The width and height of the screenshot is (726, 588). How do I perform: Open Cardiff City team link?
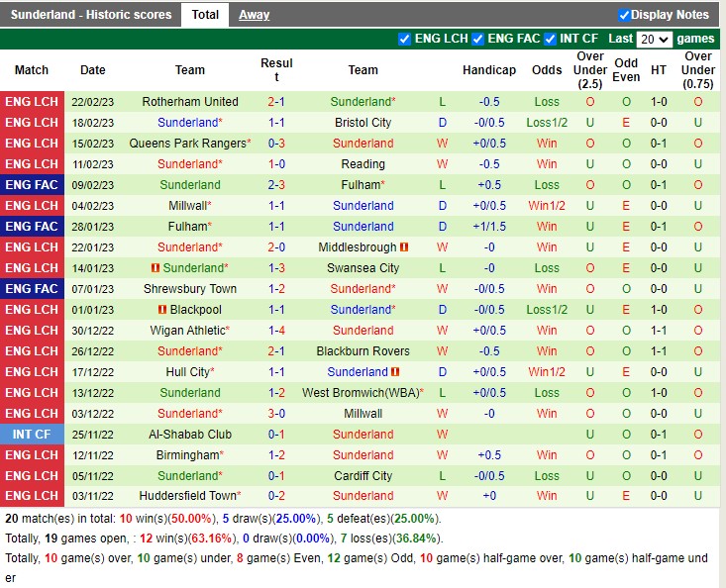(x=363, y=476)
